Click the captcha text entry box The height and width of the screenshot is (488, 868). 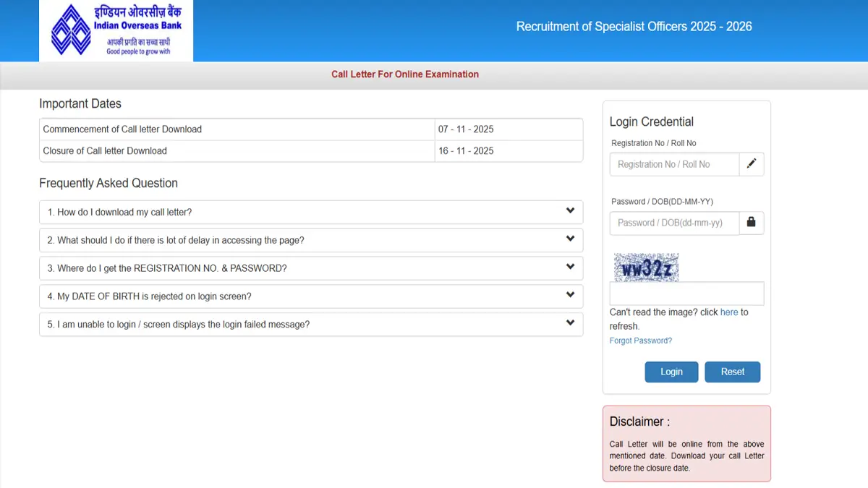click(x=686, y=294)
